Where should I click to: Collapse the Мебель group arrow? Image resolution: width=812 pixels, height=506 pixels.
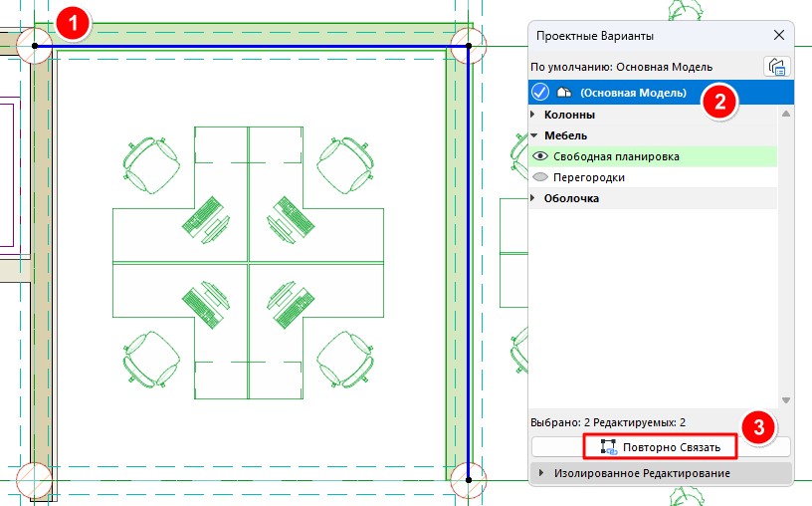(x=534, y=135)
